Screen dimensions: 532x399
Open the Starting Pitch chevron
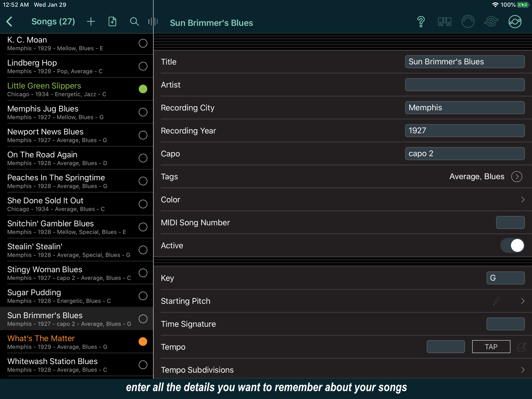[x=522, y=301]
